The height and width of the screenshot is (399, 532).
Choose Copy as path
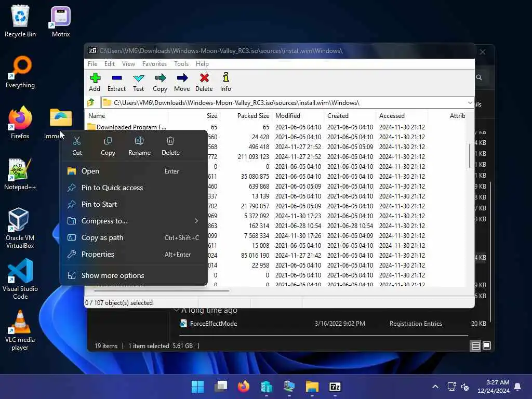coord(134,237)
